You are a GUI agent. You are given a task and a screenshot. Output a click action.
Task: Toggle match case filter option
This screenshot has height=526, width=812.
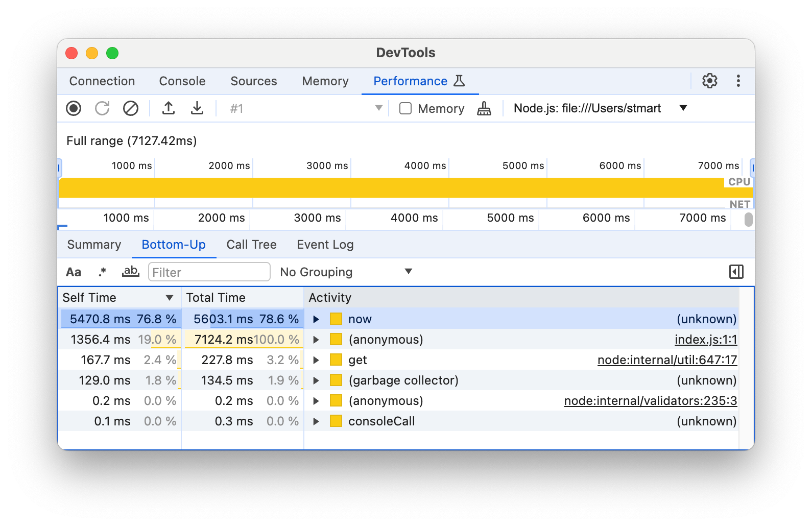coord(74,272)
